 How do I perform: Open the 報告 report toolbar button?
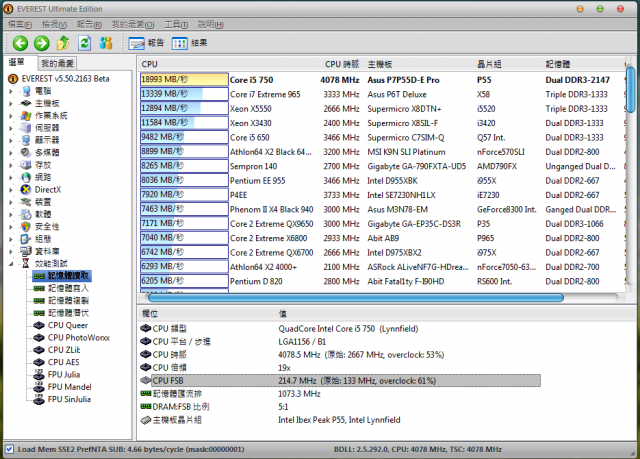(x=146, y=43)
